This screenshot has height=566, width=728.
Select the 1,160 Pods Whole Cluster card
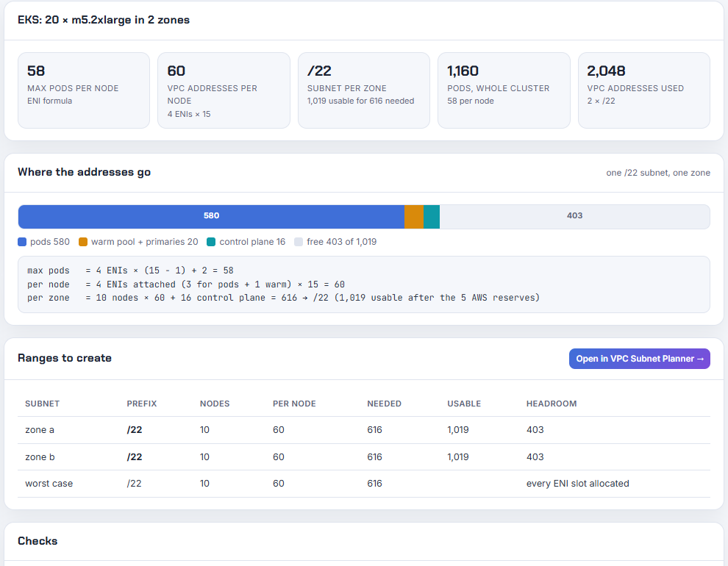point(504,90)
